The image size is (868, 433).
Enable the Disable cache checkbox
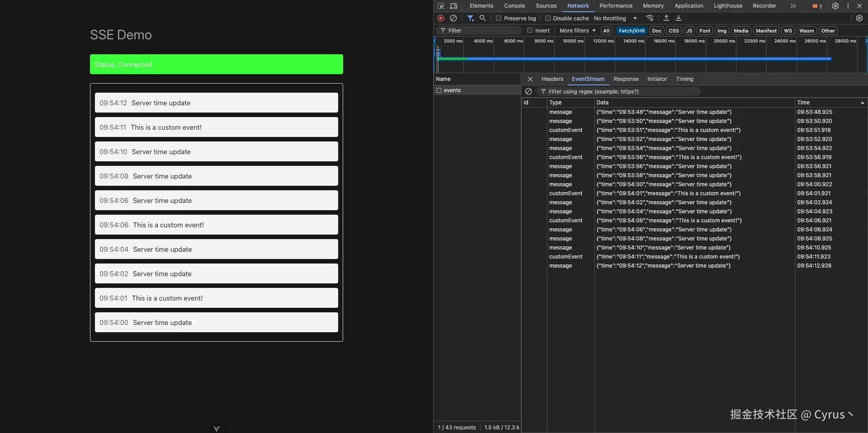[547, 18]
